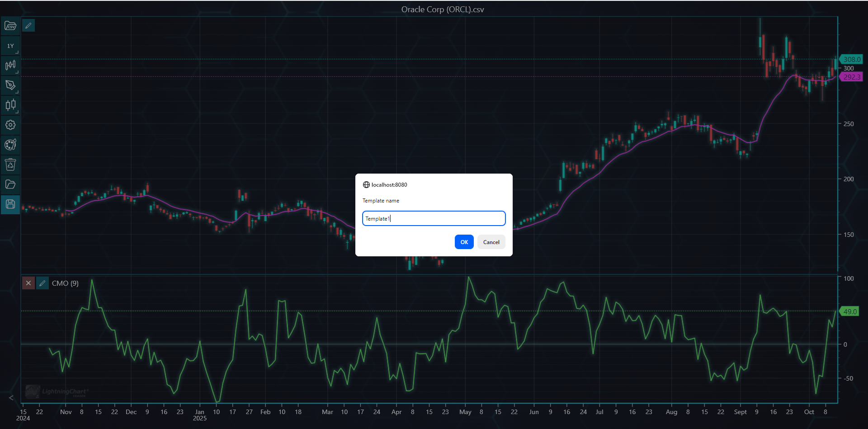
Task: Click the Oracle Corp (ORCL).csv chart title
Action: [x=443, y=9]
